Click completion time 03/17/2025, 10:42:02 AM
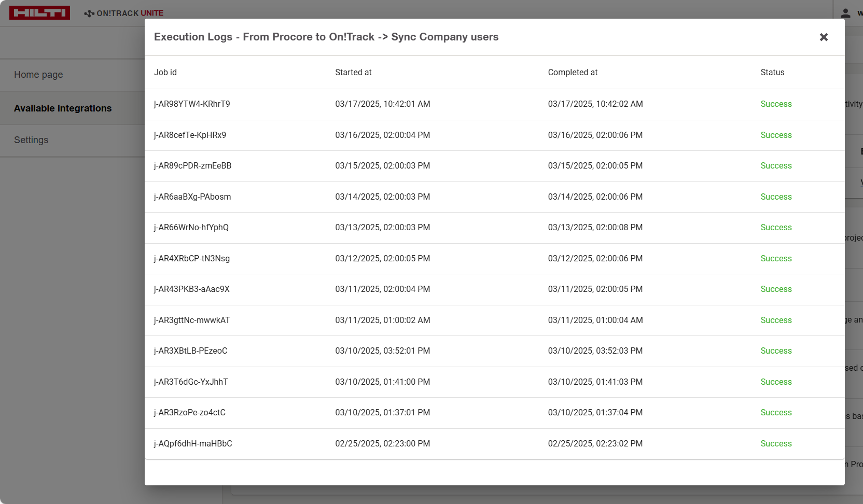Image resolution: width=863 pixels, height=504 pixels. (595, 104)
